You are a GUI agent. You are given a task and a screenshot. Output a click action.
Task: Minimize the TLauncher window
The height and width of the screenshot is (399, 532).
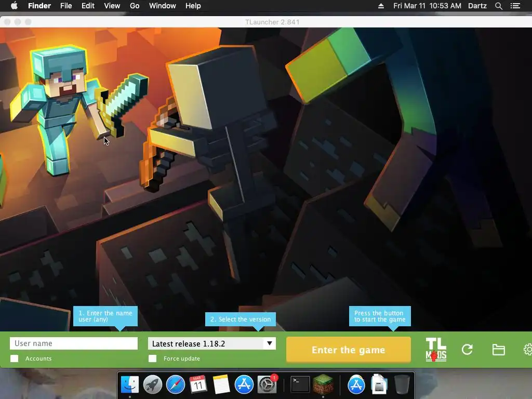[18, 22]
